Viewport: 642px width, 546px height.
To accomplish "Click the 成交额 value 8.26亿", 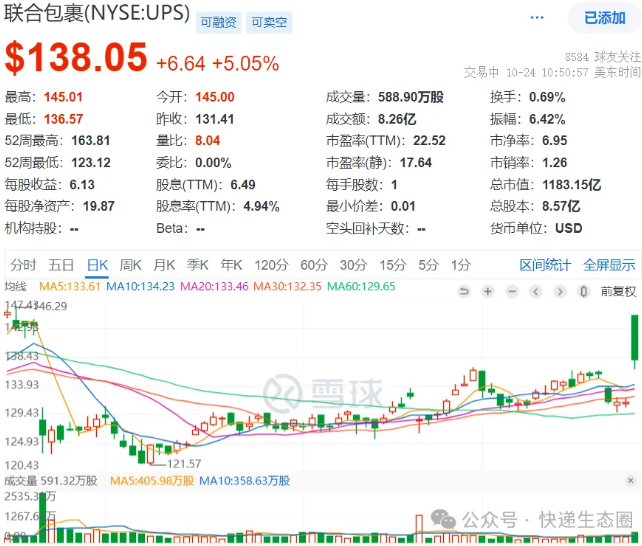I will tap(397, 119).
